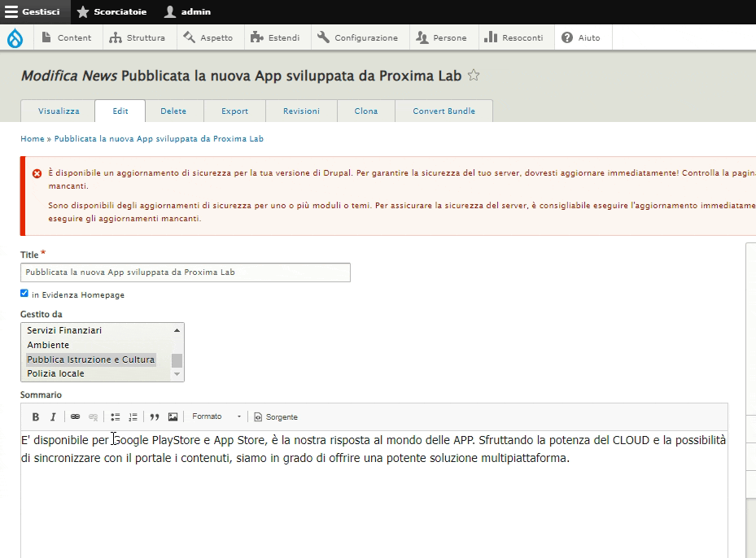Open the Formato paragraph format dropdown

click(216, 417)
